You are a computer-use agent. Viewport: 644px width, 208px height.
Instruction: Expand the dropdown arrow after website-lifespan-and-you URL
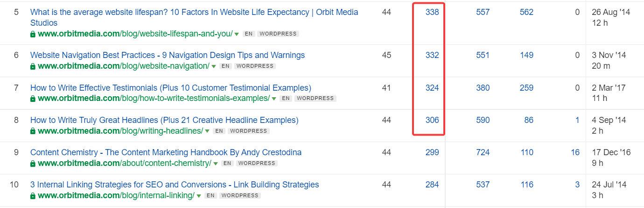237,34
